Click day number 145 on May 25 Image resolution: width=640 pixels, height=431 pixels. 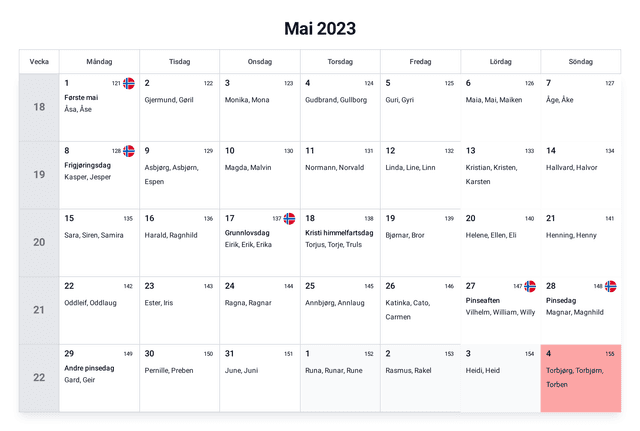click(368, 286)
